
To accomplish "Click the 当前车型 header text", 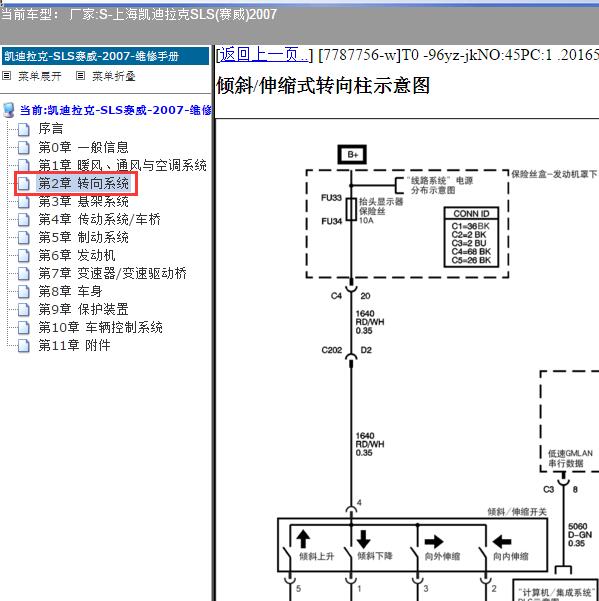I will (x=139, y=15).
